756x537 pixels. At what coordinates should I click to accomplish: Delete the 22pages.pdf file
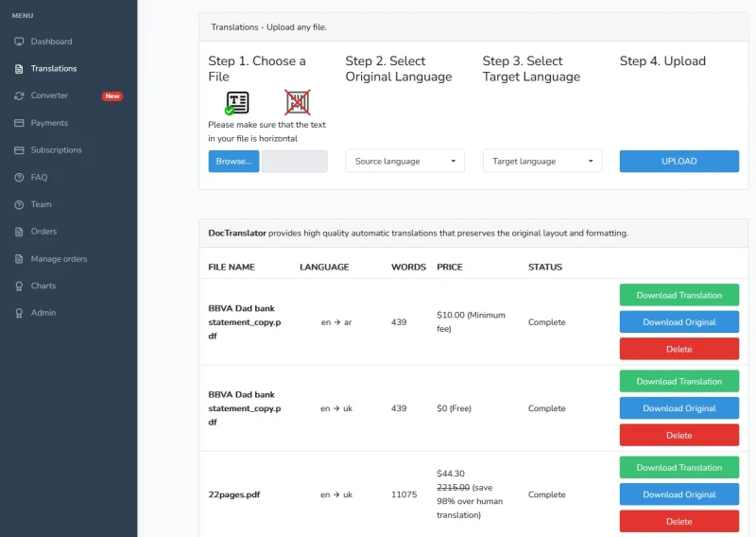point(679,521)
